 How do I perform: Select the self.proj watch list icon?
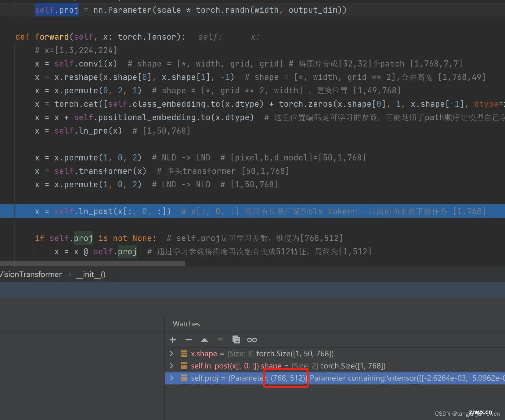click(x=184, y=378)
